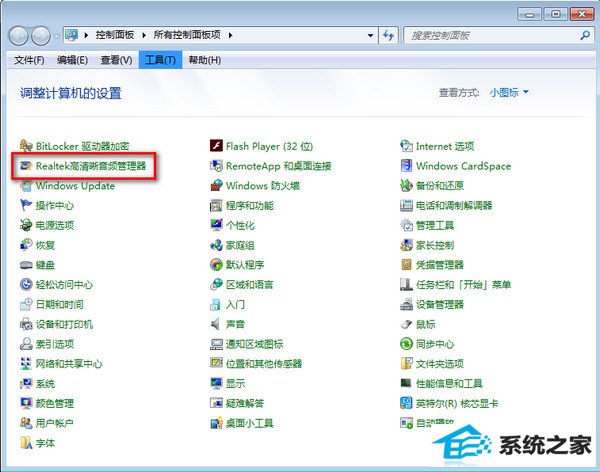Open the 显示 monitor icon
The height and width of the screenshot is (472, 600).
click(x=216, y=383)
